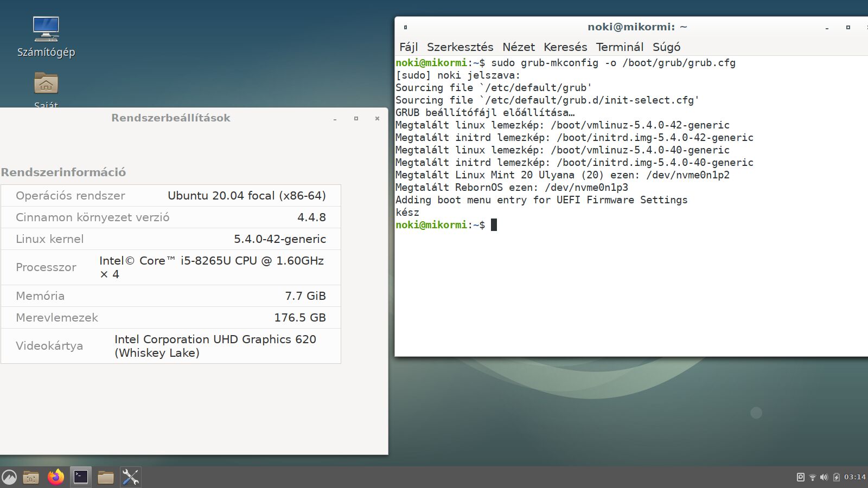Open the Keresés menu in terminal
This screenshot has width=868, height=488.
click(x=565, y=47)
